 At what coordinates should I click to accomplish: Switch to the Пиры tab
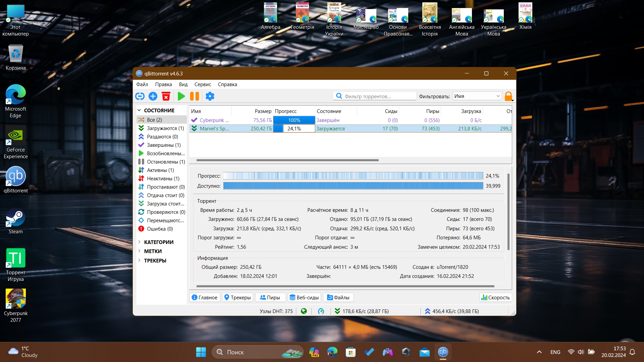(x=270, y=298)
